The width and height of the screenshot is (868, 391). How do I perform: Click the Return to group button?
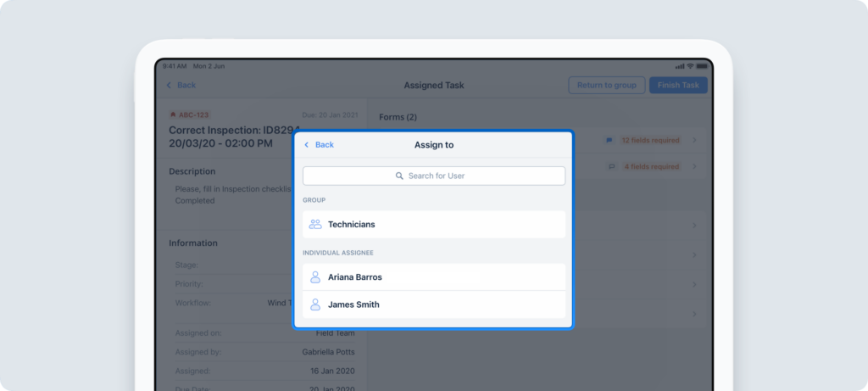[x=606, y=85]
